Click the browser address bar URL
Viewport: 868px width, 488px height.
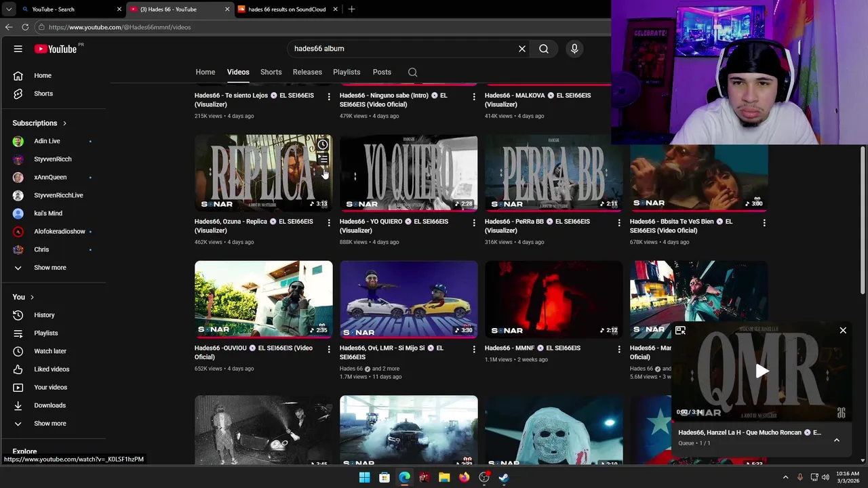point(120,27)
